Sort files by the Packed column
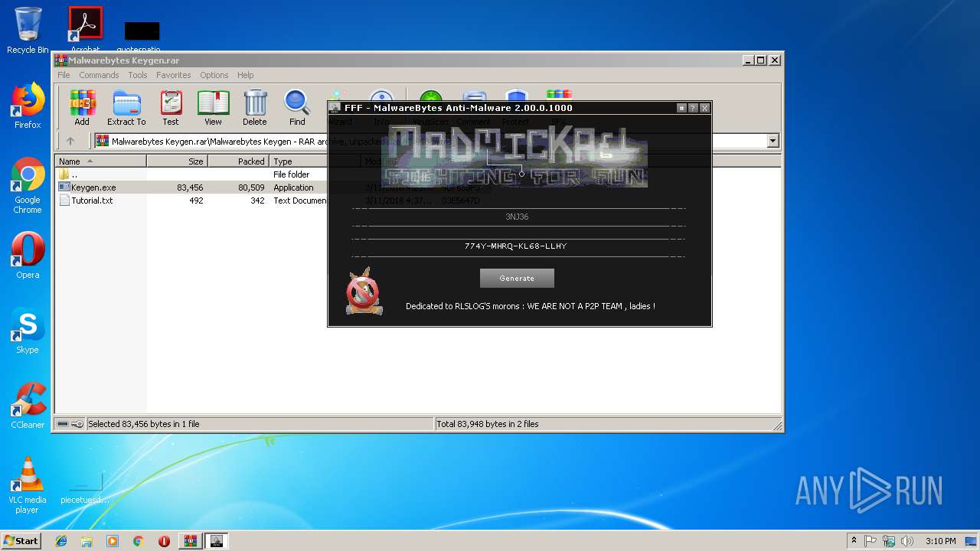Screen dimensions: 980x551 (238, 161)
